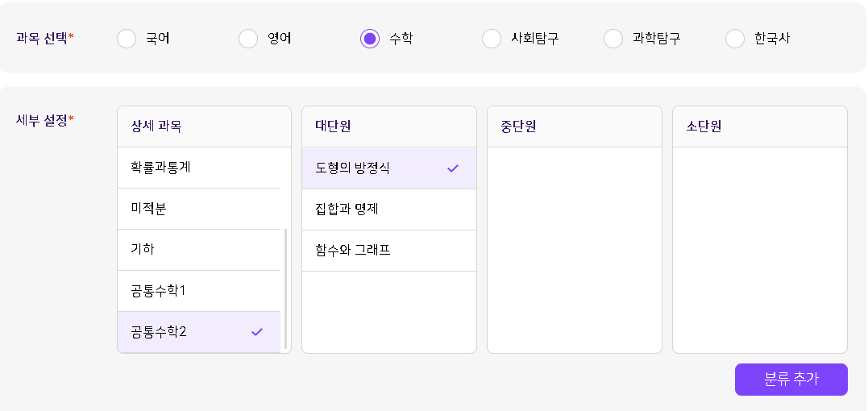Viewport: 868px width, 411px height.
Task: Choose the 과학탐구 subject option
Action: (613, 39)
